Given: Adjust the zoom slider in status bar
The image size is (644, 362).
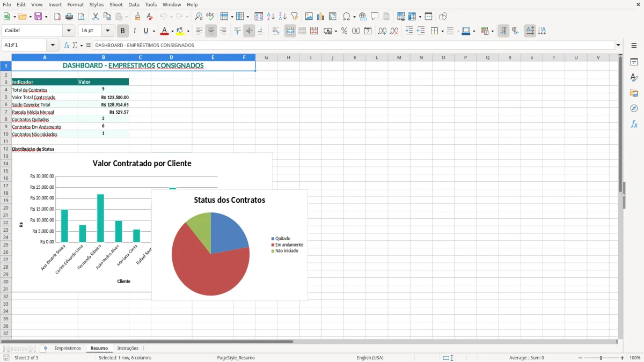Looking at the screenshot, I should pyautogui.click(x=601, y=358).
